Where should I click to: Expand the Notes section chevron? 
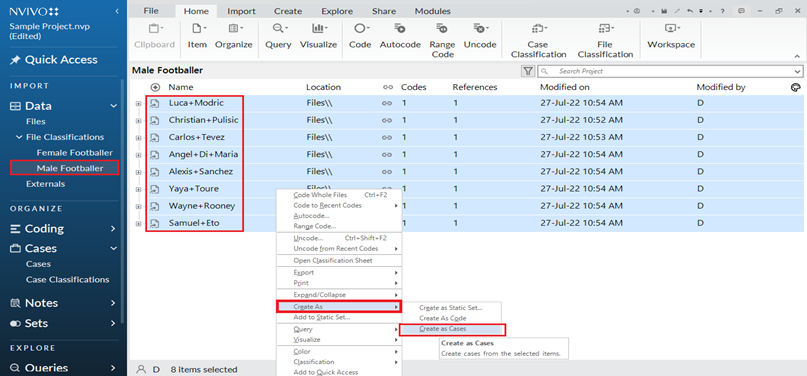(113, 303)
